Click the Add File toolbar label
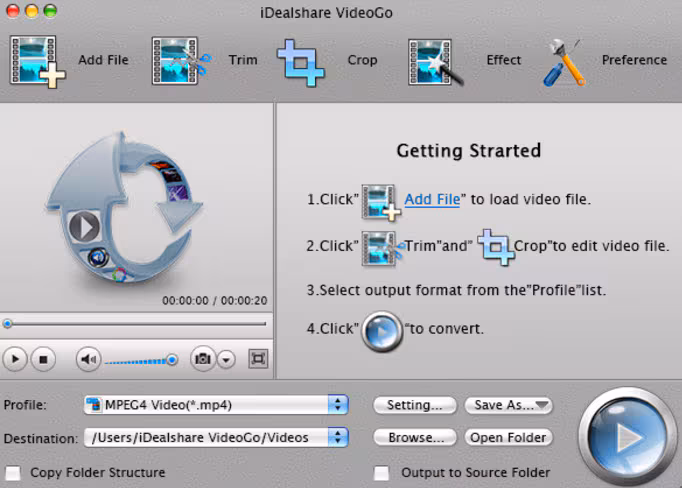The height and width of the screenshot is (488, 682). 104,60
